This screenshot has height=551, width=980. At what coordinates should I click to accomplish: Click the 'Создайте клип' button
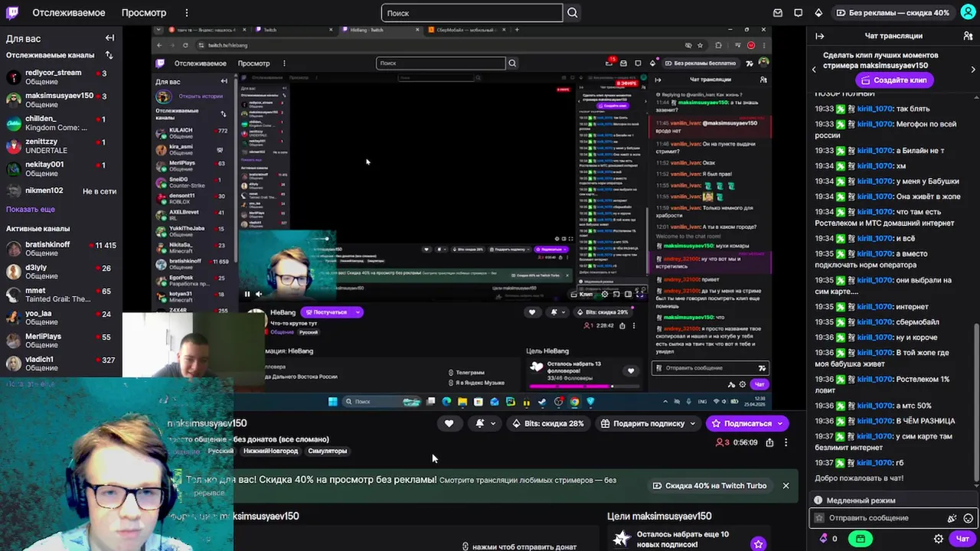tap(893, 80)
